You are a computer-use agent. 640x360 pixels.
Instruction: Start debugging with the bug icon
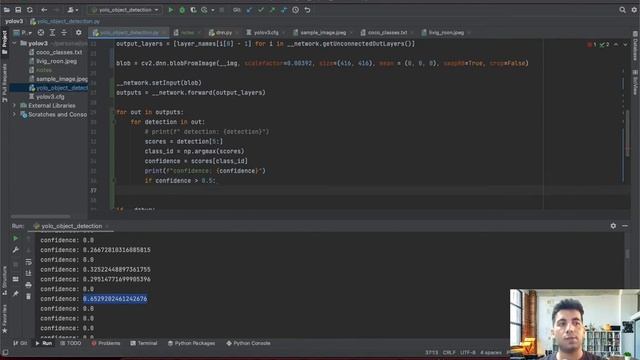pyautogui.click(x=182, y=10)
